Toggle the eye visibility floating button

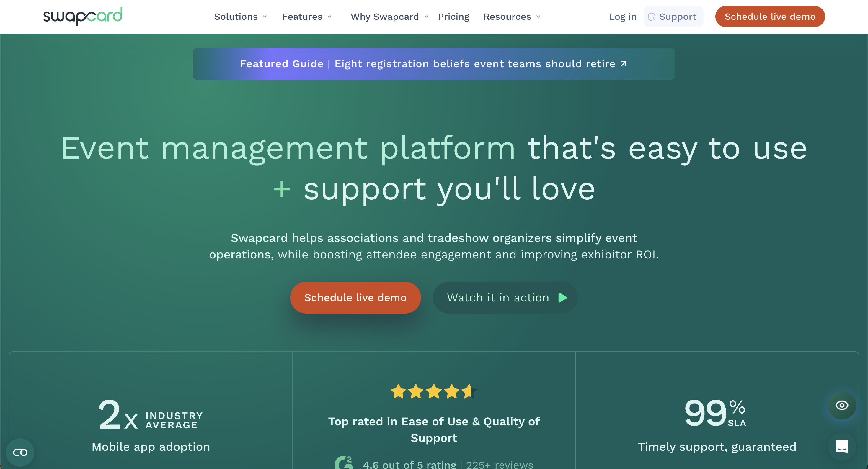point(842,405)
